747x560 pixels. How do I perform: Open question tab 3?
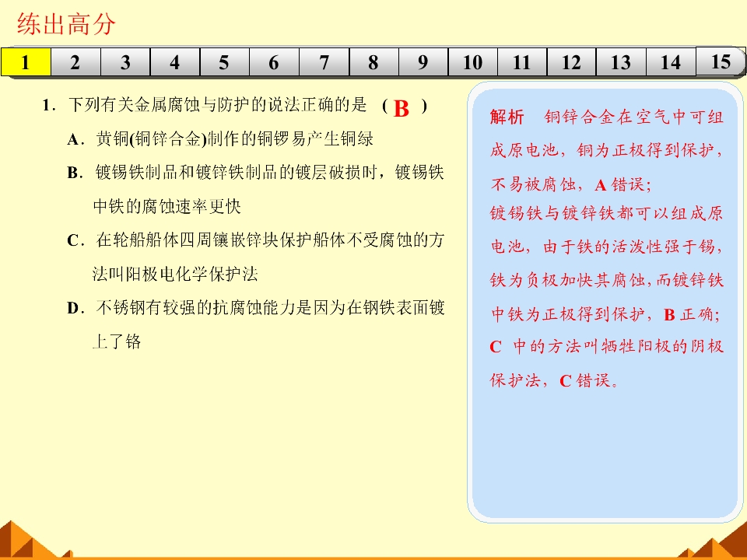pos(125,62)
